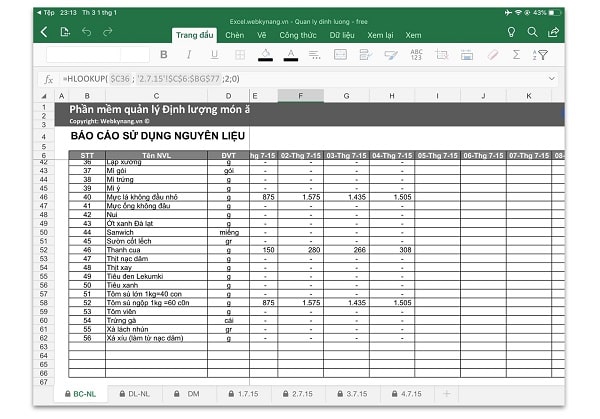Toggle underline formatting
This screenshot has height=419, width=600.
(x=214, y=55)
